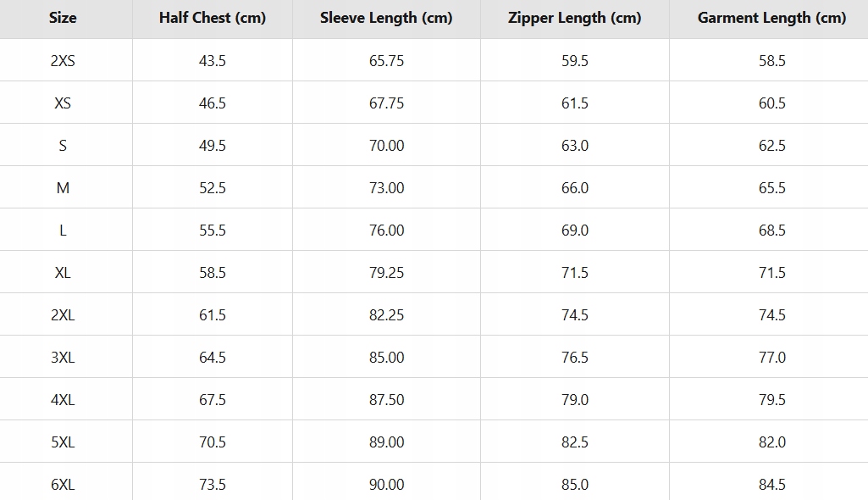Viewport: 868px width, 500px height.
Task: Select the half chest value 43.5
Action: [x=213, y=61]
